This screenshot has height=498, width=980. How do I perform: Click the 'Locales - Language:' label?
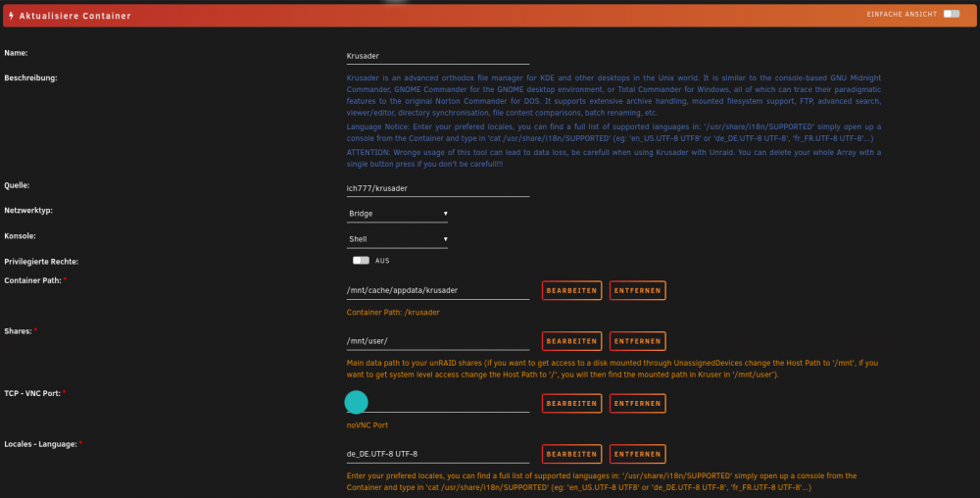point(40,444)
